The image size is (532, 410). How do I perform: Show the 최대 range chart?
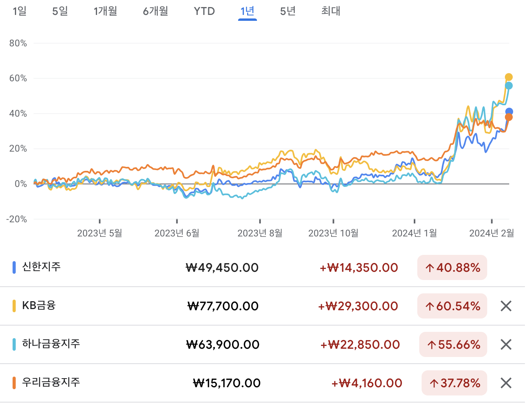click(x=331, y=11)
